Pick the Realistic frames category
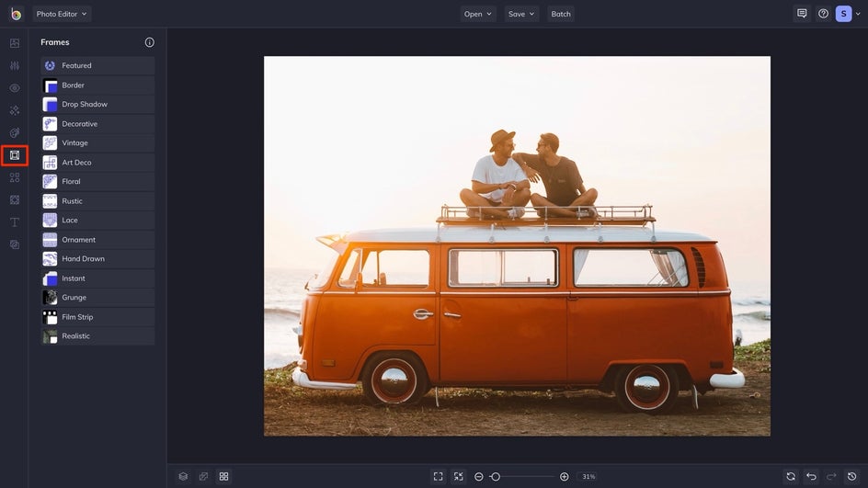The width and height of the screenshot is (868, 488). pos(97,335)
